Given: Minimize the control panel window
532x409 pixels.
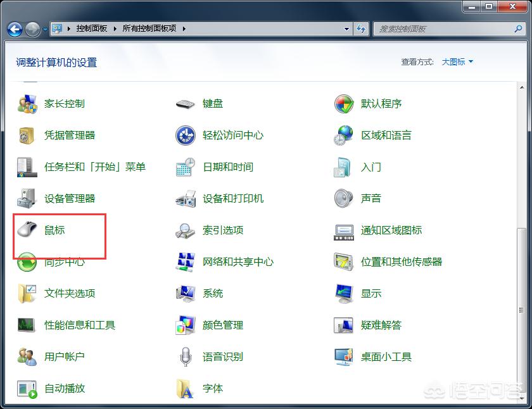Looking at the screenshot, I should point(472,7).
